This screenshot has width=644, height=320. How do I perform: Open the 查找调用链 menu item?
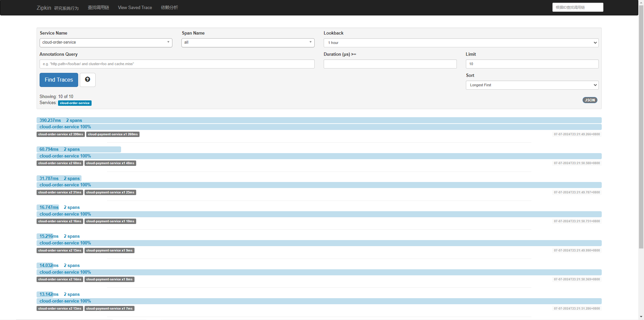[x=98, y=7]
